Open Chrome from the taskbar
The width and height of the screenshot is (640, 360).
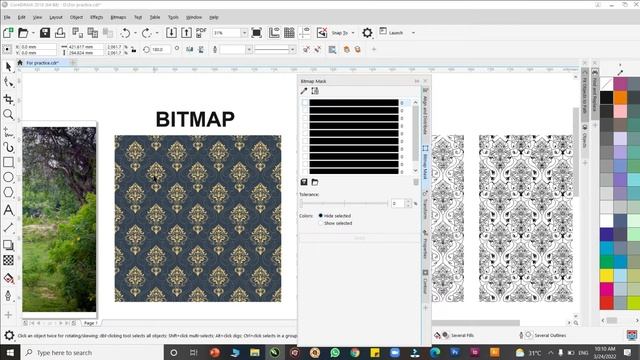pos(355,352)
